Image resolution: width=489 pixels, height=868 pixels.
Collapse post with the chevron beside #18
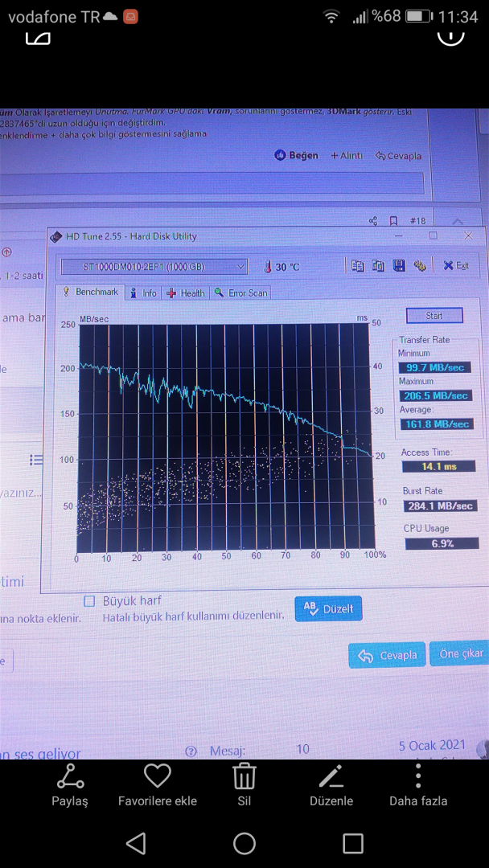point(457,221)
